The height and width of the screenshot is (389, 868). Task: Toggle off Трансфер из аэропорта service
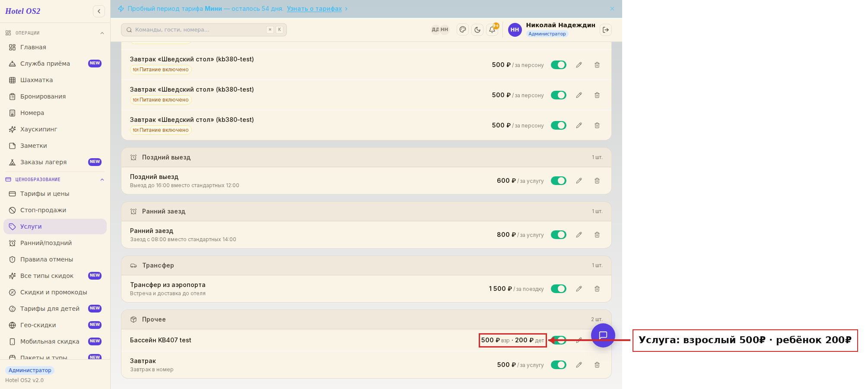tap(559, 289)
